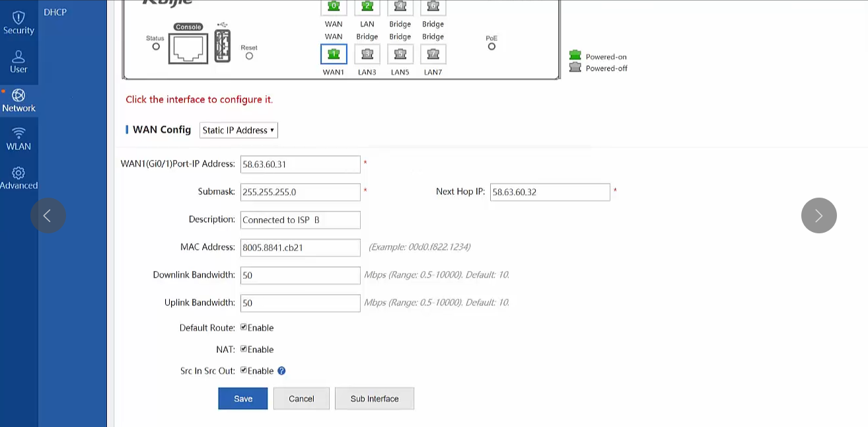Select the LAN7 port icon

pyautogui.click(x=433, y=54)
